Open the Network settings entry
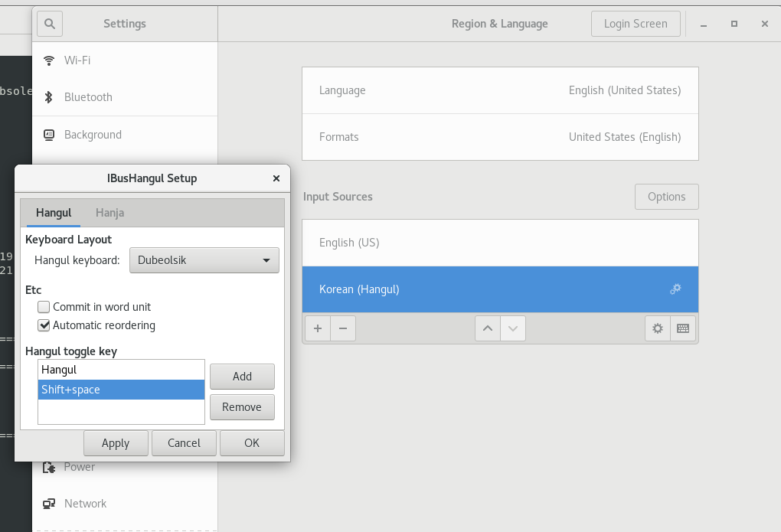The image size is (781, 532). pyautogui.click(x=125, y=504)
